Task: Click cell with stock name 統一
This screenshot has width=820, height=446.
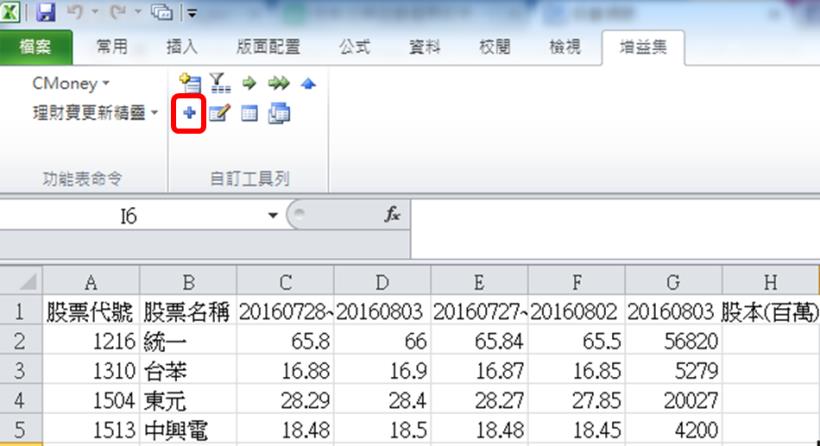Action: [188, 341]
